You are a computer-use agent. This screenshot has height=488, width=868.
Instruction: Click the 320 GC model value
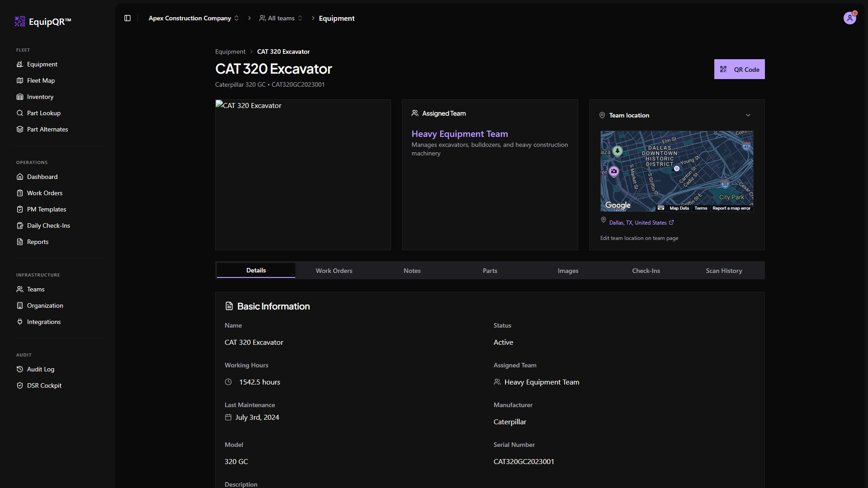click(236, 461)
